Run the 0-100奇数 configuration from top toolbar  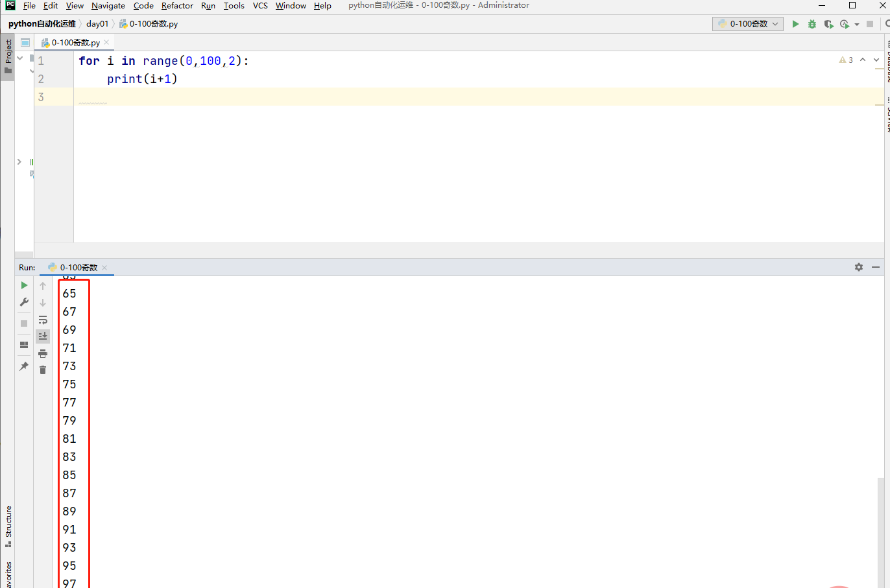pos(795,24)
